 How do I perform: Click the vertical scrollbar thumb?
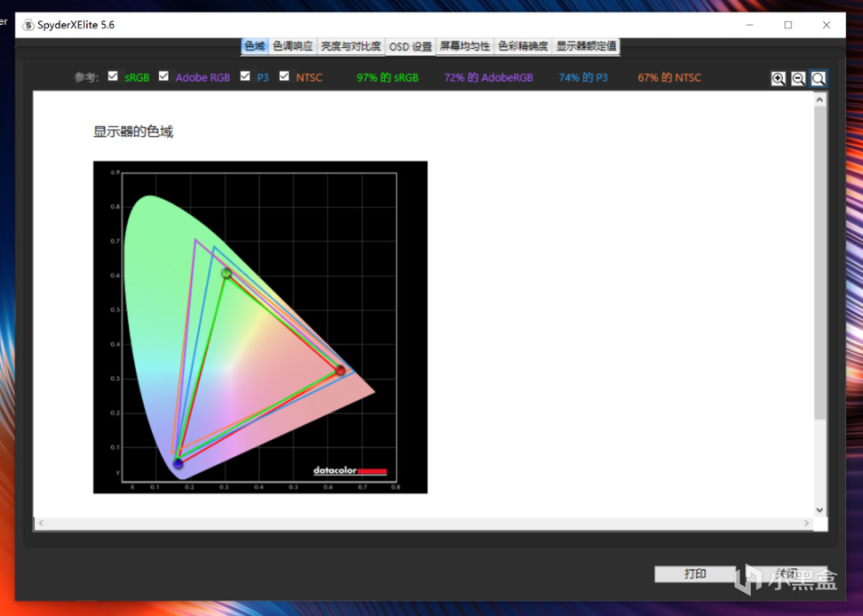pyautogui.click(x=819, y=263)
